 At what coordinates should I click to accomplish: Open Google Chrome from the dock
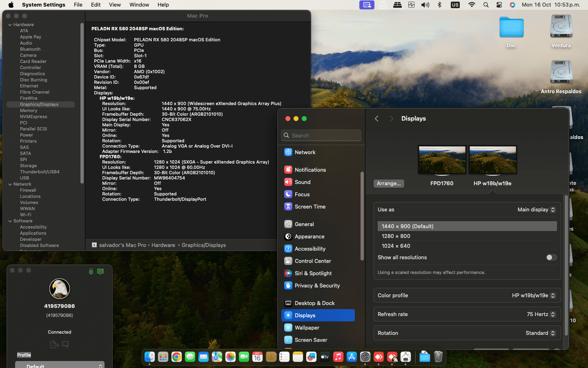176,357
